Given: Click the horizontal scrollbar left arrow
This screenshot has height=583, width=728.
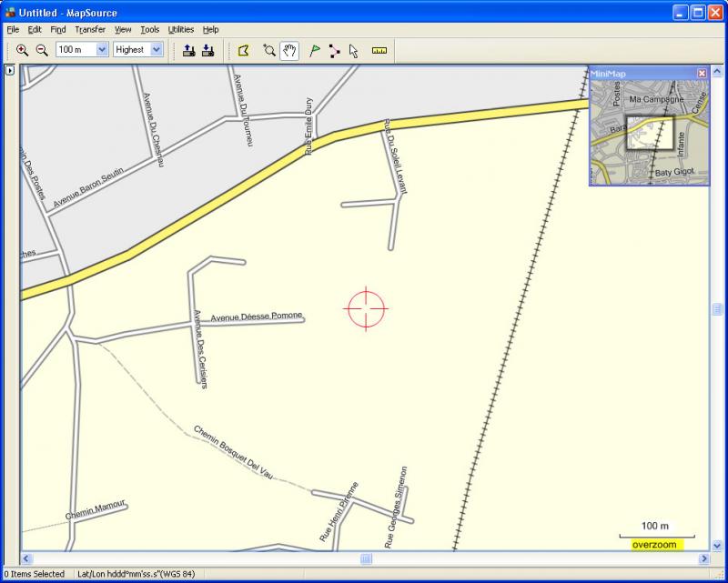Looking at the screenshot, I should (x=26, y=558).
